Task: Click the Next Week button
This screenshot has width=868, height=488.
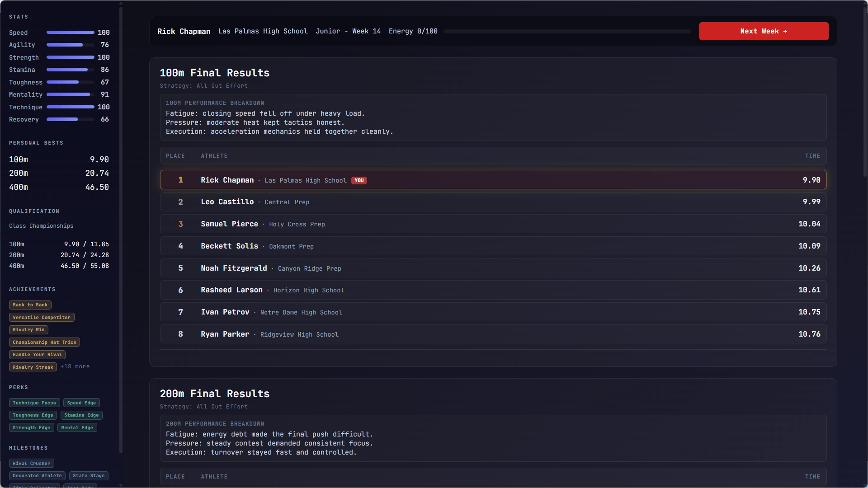Action: tap(763, 31)
